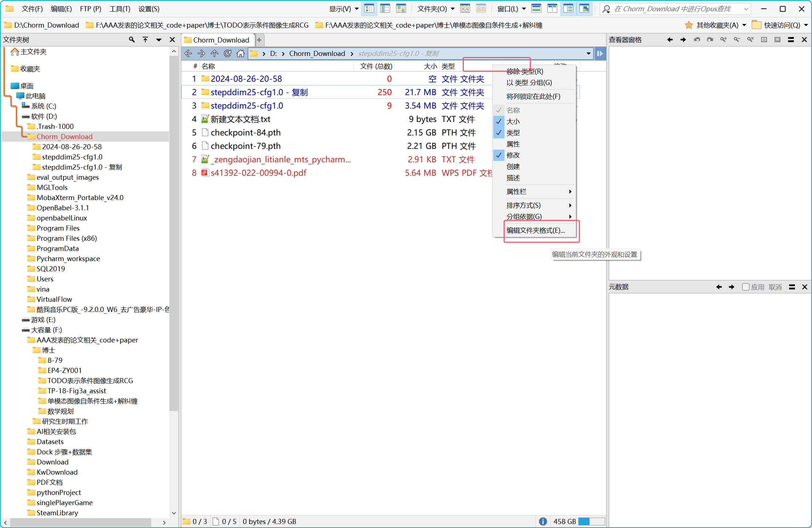Click the disk space usage bar

coord(591,521)
